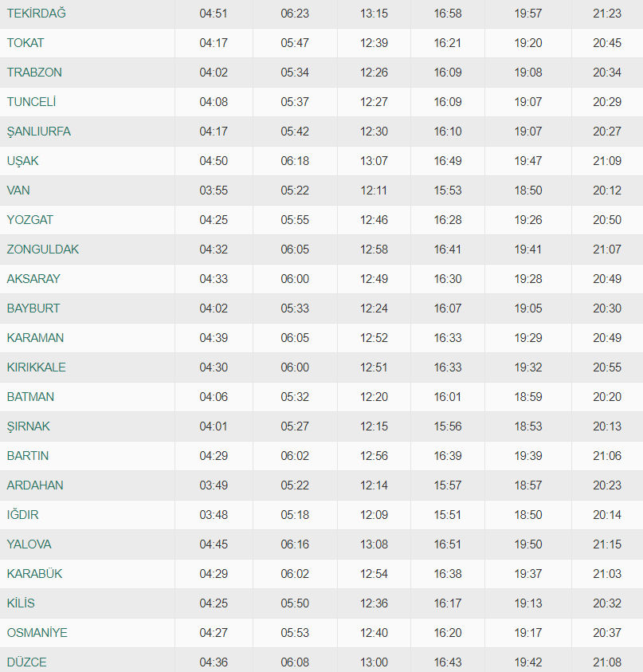Open the TUNCELİ prayer times link
643x672 pixels.
31,102
